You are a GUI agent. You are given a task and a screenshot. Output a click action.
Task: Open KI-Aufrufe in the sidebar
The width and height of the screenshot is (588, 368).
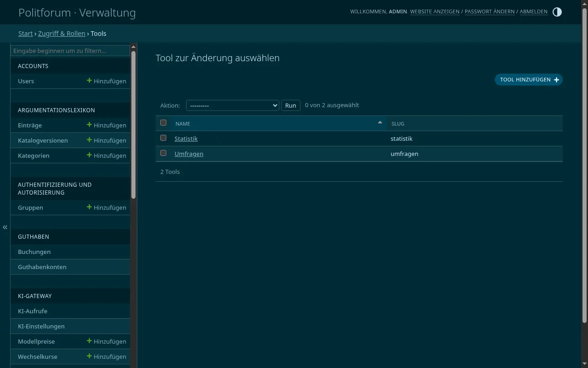pos(33,311)
